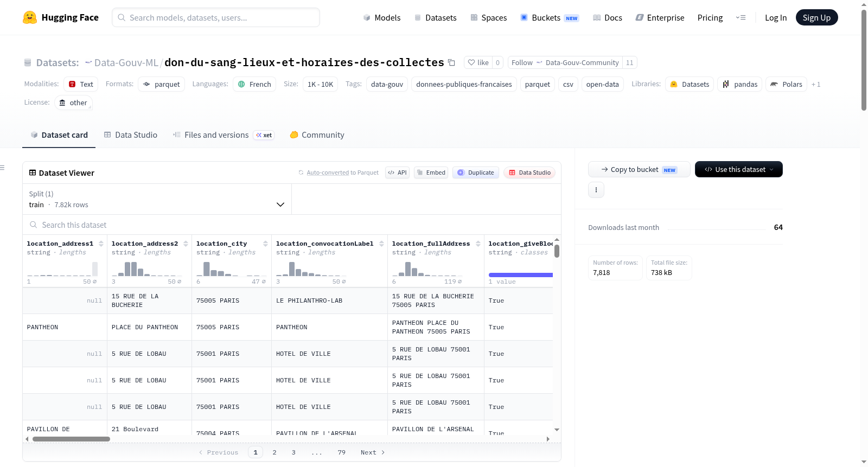Go to page 3
This screenshot has height=467, width=868.
pos(293,452)
